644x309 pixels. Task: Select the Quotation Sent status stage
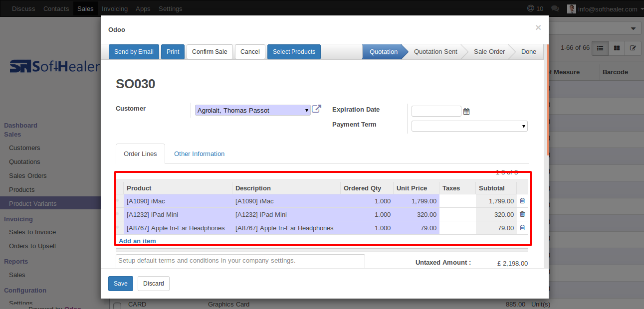point(435,52)
